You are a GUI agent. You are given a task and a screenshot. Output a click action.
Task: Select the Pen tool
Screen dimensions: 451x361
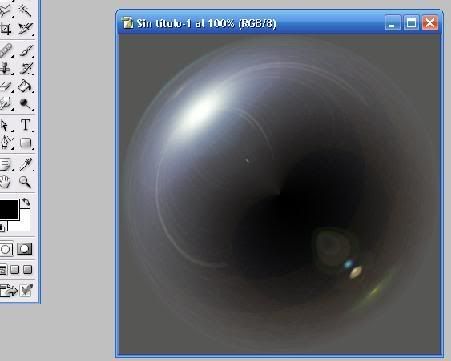point(6,143)
